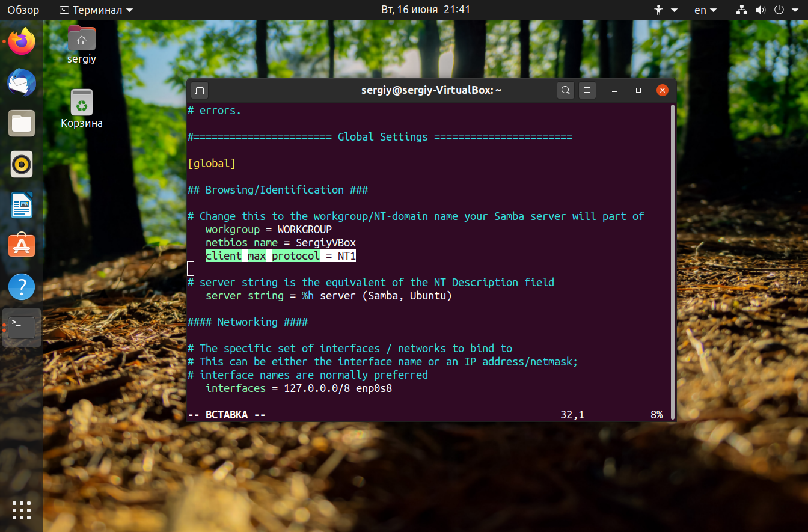Click the 8% file position indicator
Image resolution: width=808 pixels, height=532 pixels.
click(x=656, y=415)
